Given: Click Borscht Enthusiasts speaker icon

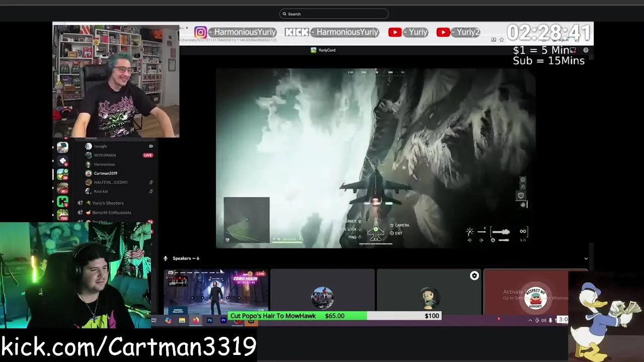Looking at the screenshot, I should tap(80, 213).
